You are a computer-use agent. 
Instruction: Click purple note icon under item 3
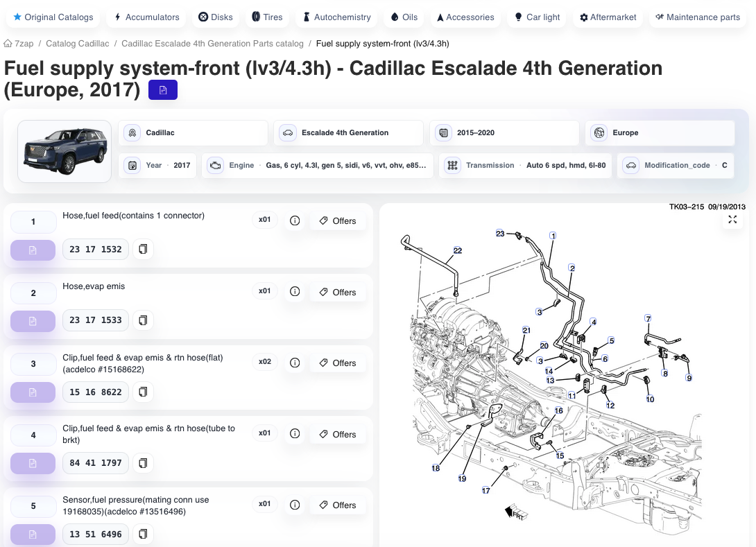[x=33, y=392]
